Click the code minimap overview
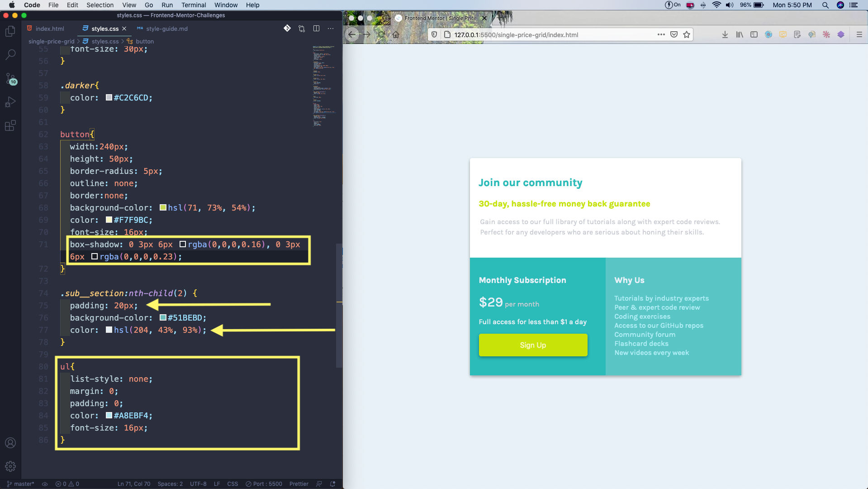Viewport: 868px width, 489px height. point(323,86)
